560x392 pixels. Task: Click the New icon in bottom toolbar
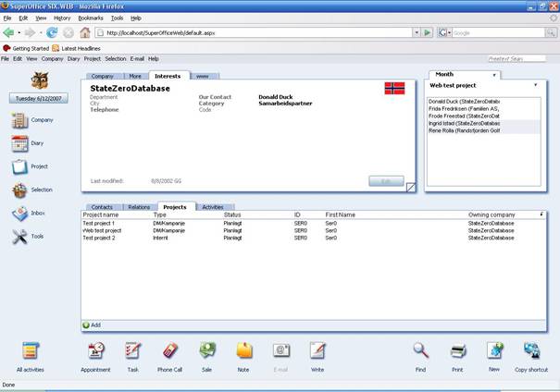tap(495, 351)
